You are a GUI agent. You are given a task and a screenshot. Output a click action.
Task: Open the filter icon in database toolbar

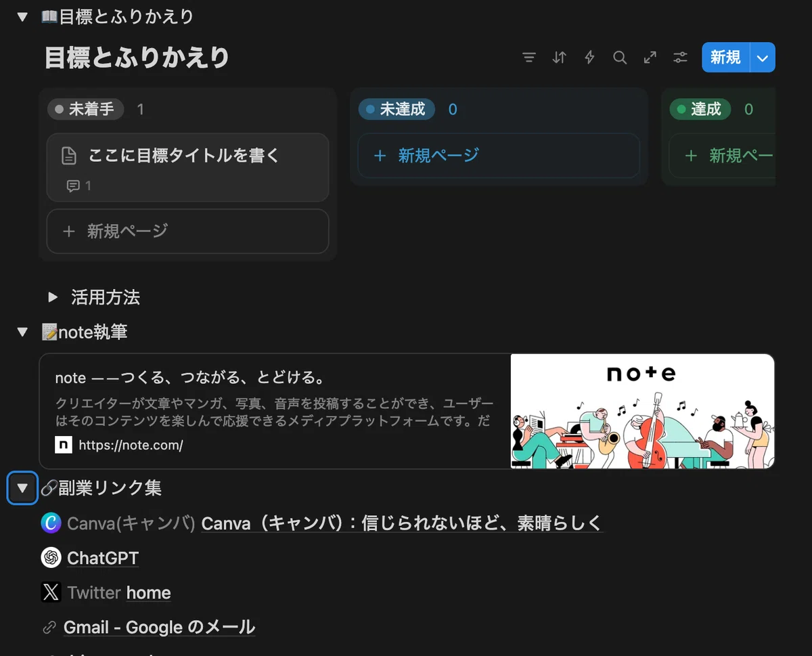point(529,58)
